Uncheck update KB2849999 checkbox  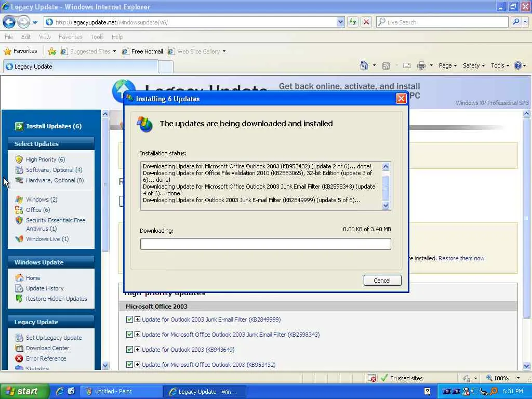click(129, 320)
